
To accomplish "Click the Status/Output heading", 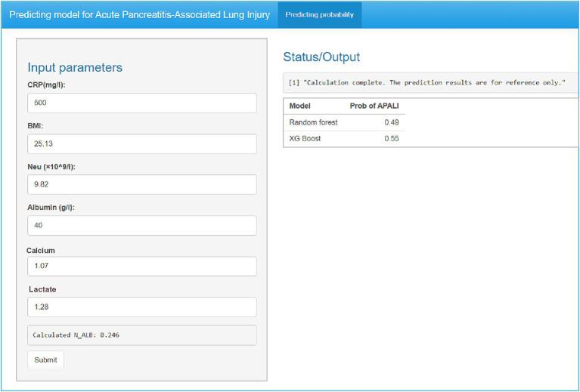I will pos(321,57).
